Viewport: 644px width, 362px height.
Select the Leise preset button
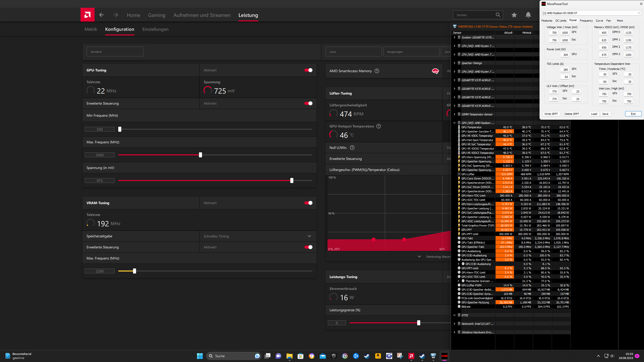[x=353, y=52]
